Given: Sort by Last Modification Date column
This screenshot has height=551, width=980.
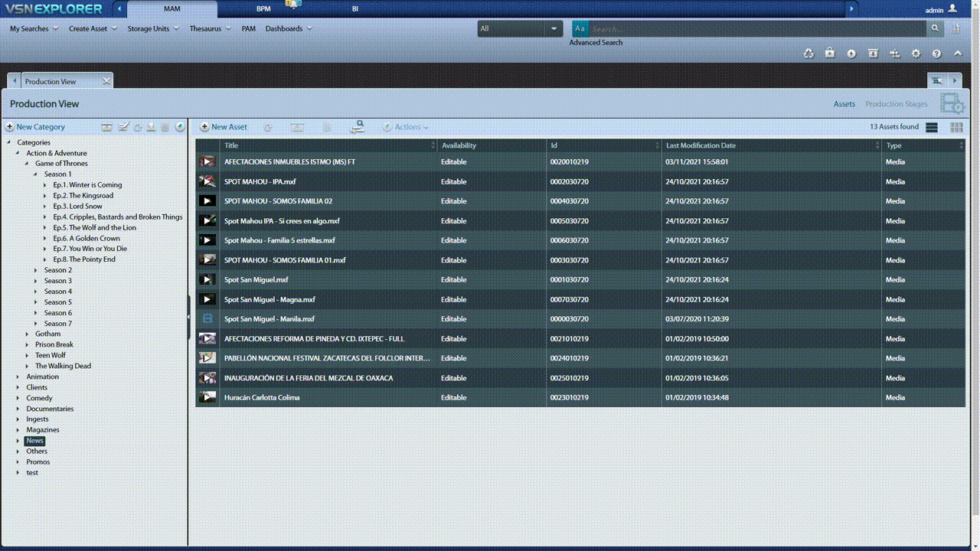Looking at the screenshot, I should coord(771,145).
